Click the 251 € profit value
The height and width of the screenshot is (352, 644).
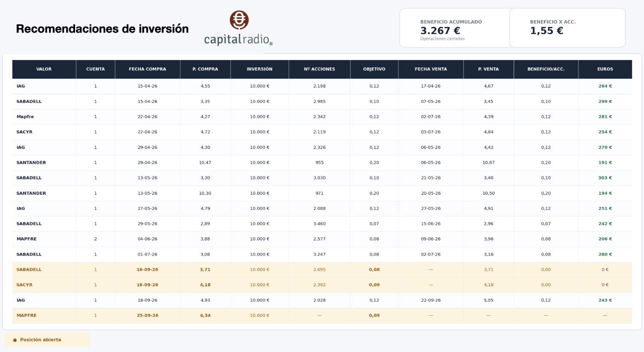[x=605, y=209]
